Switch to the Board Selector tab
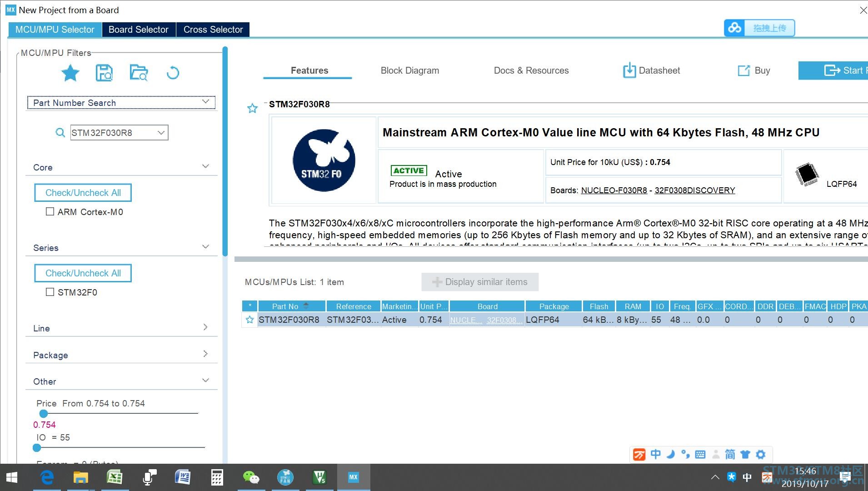 [139, 30]
